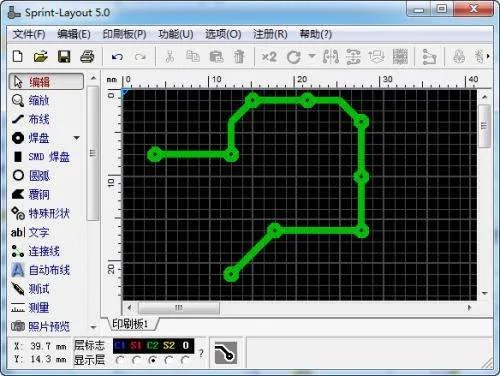Viewport: 500px width, 376px height.
Task: Start the 自动布线 autoroute tool
Action: pos(41,270)
